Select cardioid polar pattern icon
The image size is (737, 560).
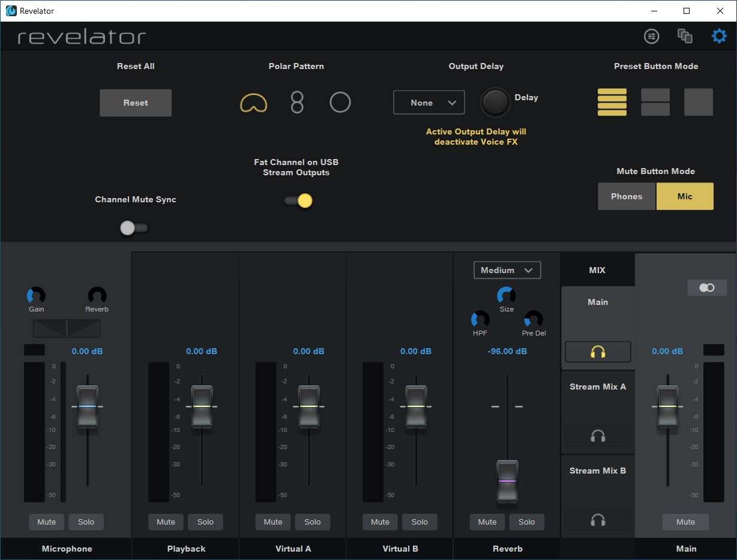pos(254,103)
